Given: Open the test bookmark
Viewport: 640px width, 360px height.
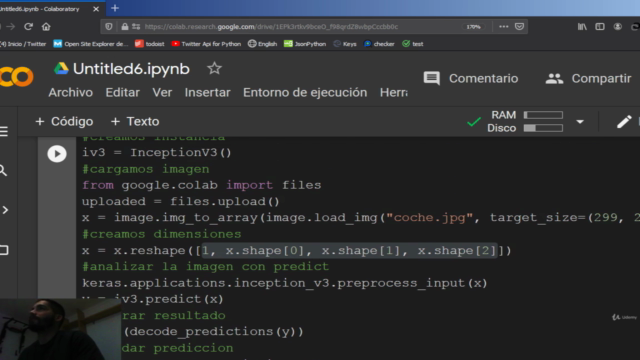Looking at the screenshot, I should tap(413, 44).
